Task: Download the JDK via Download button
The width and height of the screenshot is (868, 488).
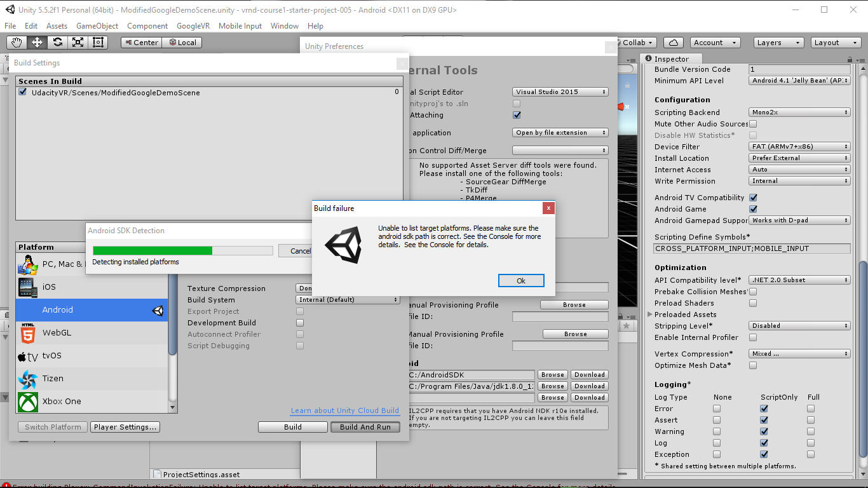Action: (x=589, y=386)
